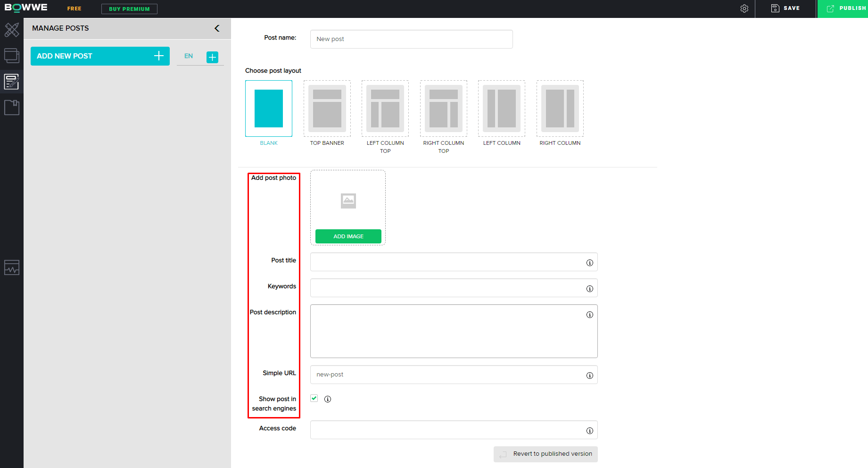Click the Post description text area
Image resolution: width=868 pixels, height=468 pixels.
pos(454,331)
